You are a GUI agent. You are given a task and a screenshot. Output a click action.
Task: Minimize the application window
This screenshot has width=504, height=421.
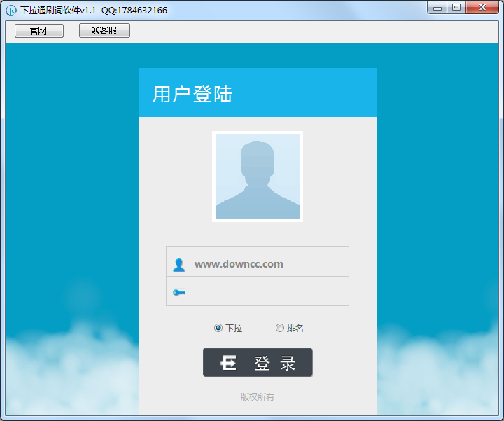[x=439, y=8]
